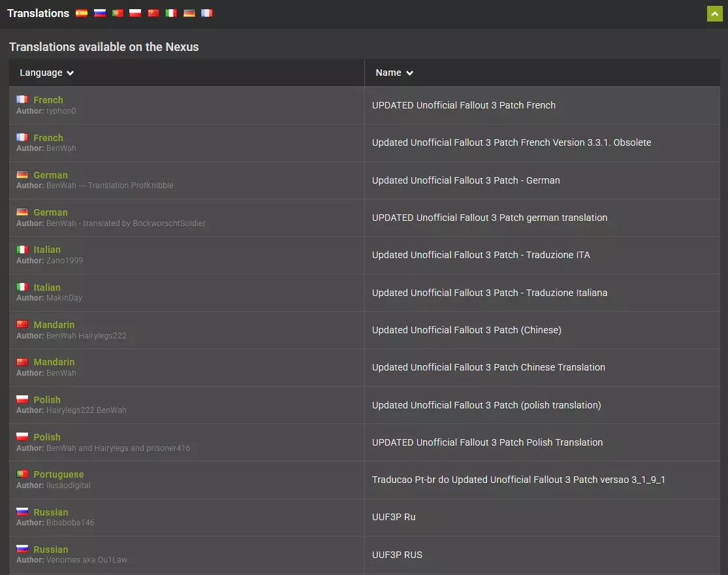Image resolution: width=728 pixels, height=575 pixels.
Task: Open Polish translation by Hairylegs222 BenWah
Action: [x=47, y=400]
